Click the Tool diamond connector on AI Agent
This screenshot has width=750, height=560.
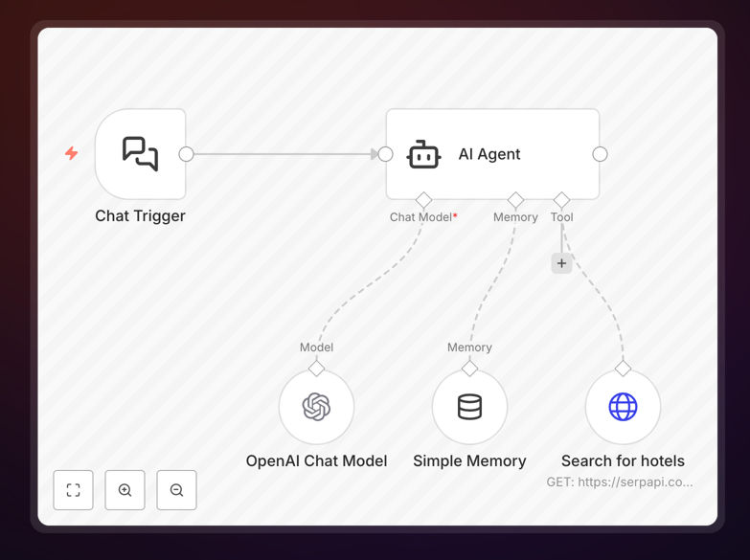[x=561, y=200]
